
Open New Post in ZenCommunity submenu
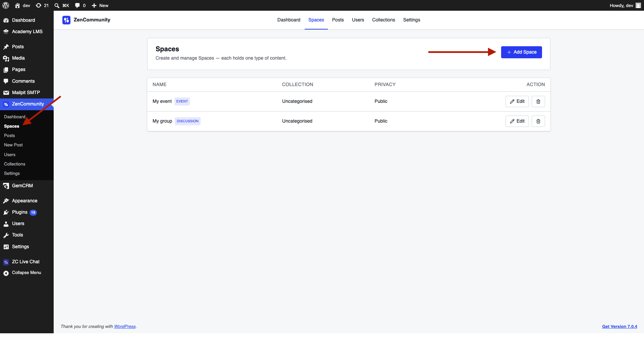click(x=13, y=145)
